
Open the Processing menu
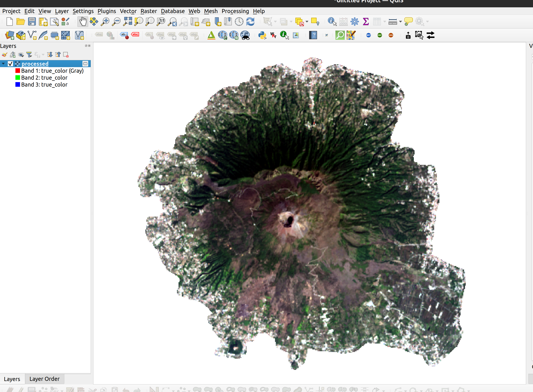(235, 11)
